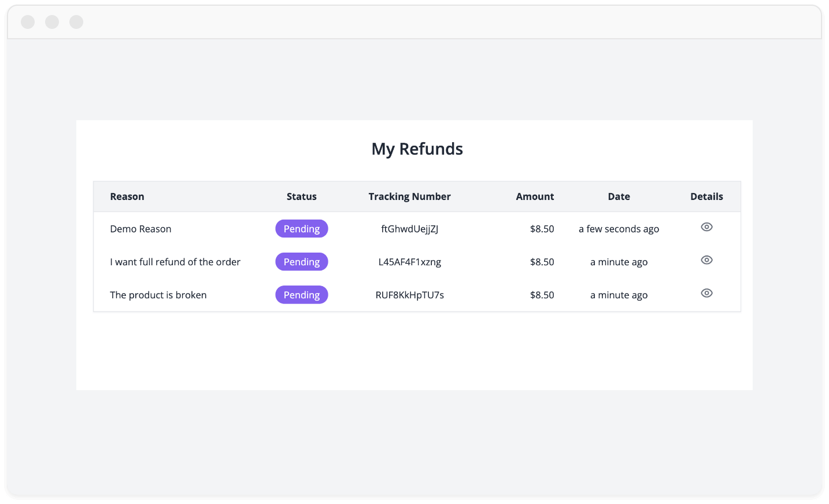Select Pending status for full refund row
Image resolution: width=829 pixels, height=504 pixels.
click(301, 262)
